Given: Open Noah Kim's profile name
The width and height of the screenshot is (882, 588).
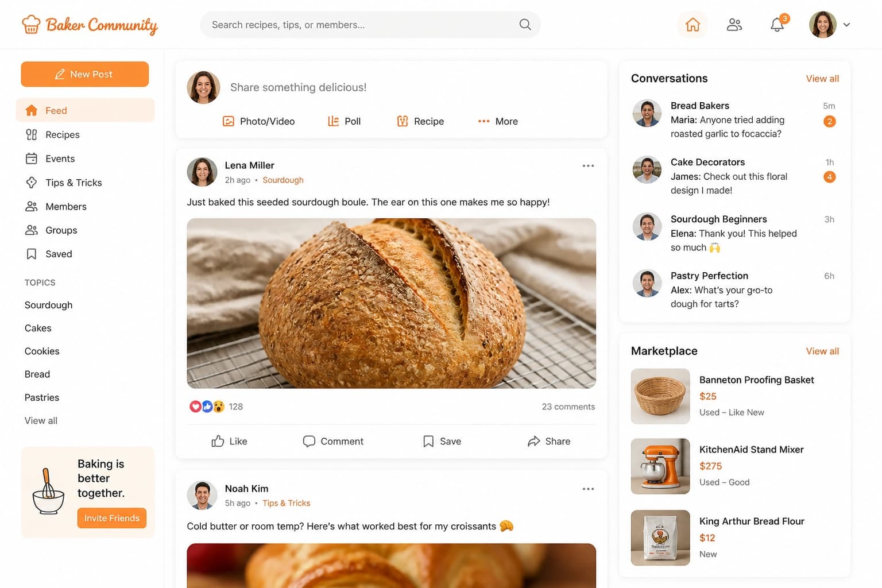Looking at the screenshot, I should click(x=246, y=489).
